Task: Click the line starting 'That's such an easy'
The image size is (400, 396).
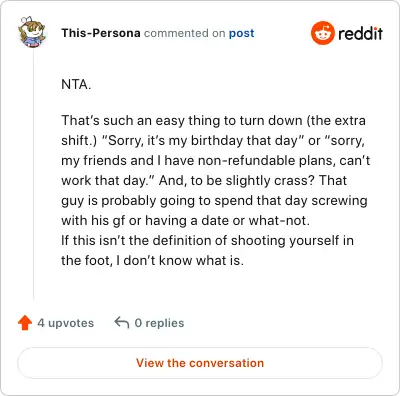Action: coord(213,120)
